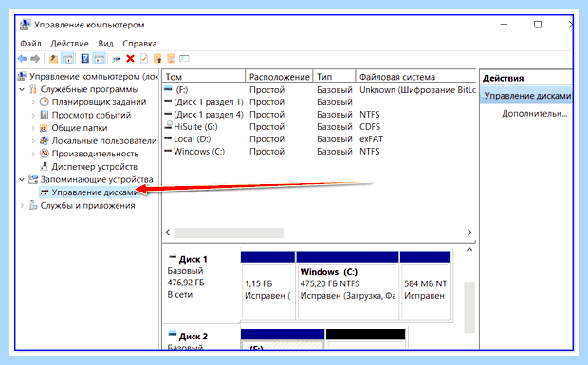Viewport: 588px width, 365px height.
Task: Click the Управление компьютером root icon
Action: pyautogui.click(x=23, y=77)
